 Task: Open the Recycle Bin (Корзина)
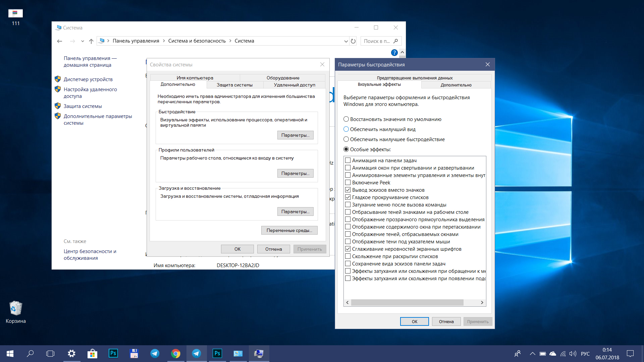[15, 308]
